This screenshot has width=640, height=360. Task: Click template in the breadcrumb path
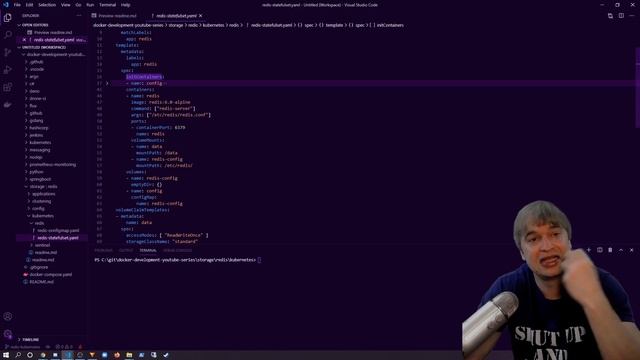point(334,25)
